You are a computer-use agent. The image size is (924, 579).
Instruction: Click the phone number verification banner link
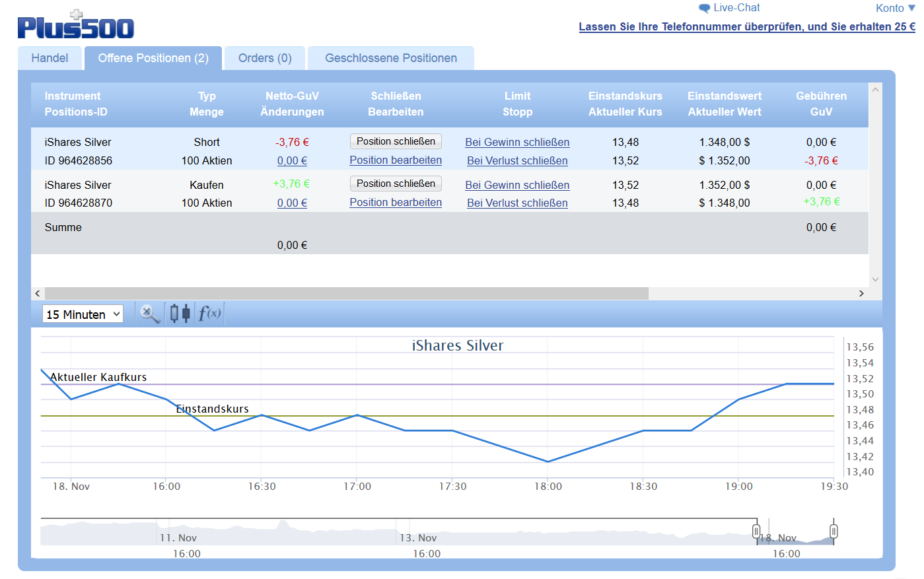click(x=747, y=27)
